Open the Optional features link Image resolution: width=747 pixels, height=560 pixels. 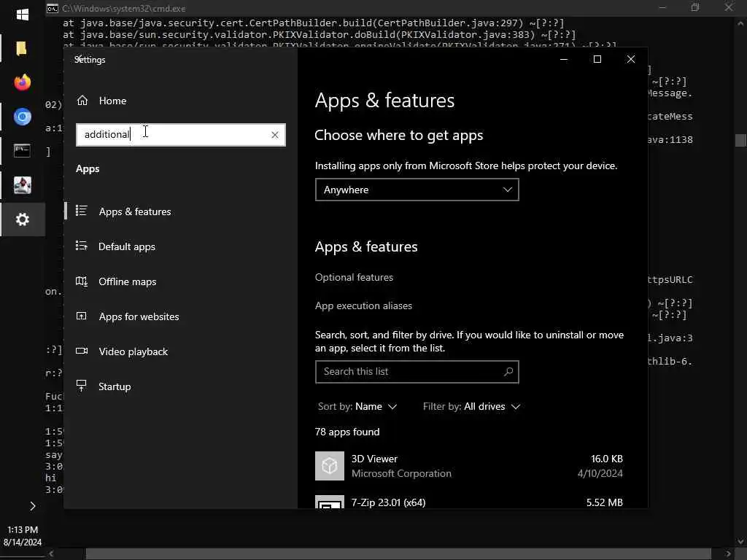point(354,277)
